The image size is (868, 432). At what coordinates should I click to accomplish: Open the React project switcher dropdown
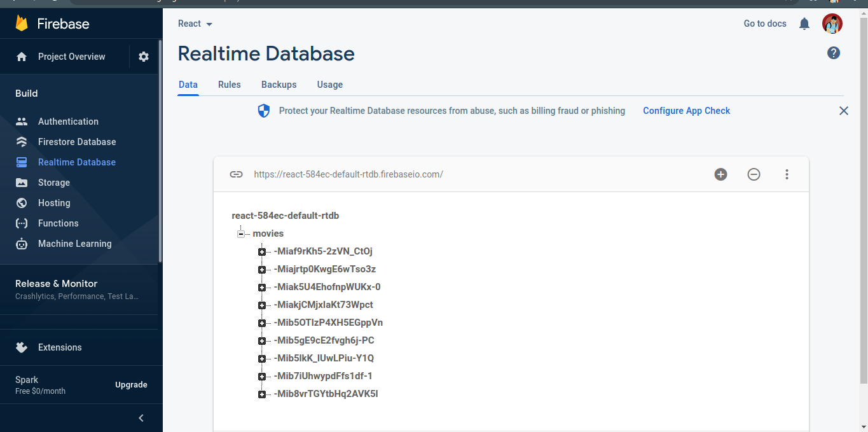tap(195, 23)
